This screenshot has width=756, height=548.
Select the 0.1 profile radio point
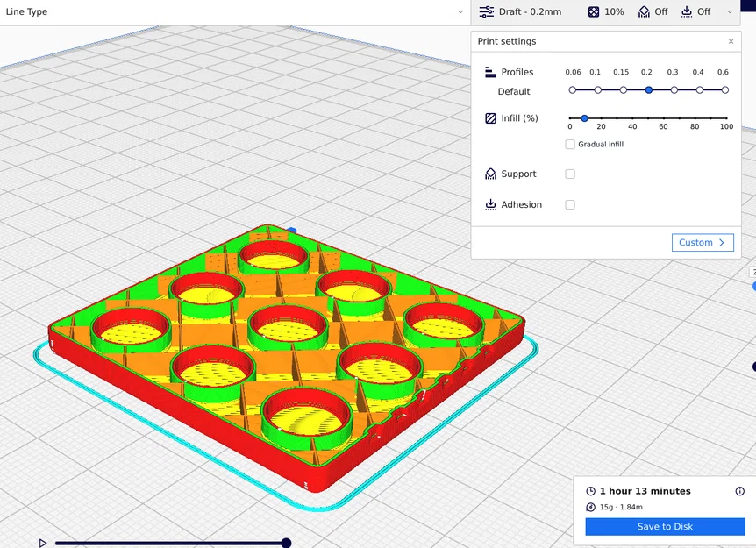(x=598, y=90)
